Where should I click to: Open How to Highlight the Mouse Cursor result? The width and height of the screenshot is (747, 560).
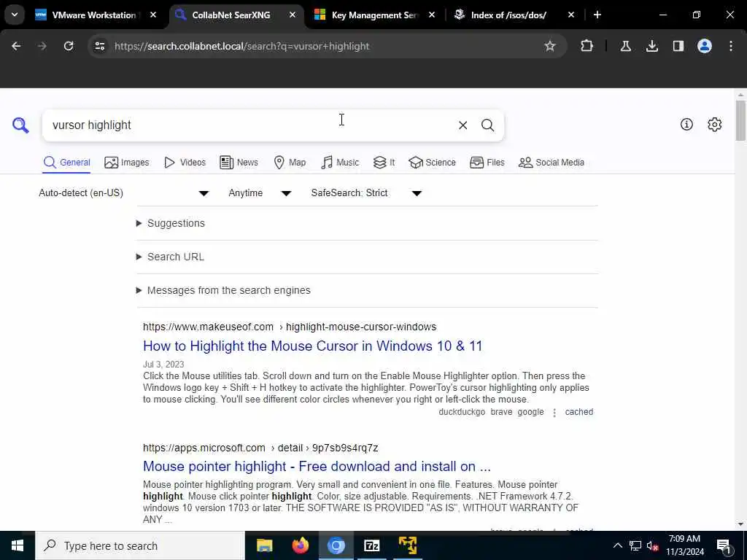[312, 346]
